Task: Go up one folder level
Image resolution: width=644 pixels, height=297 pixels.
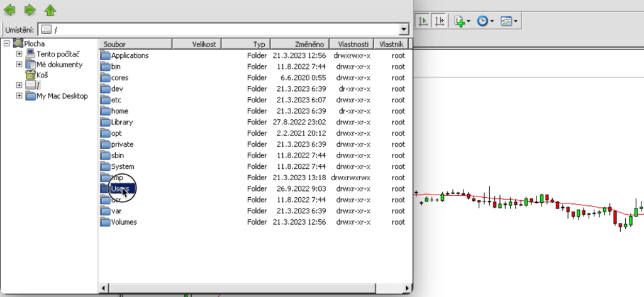Action: (50, 10)
